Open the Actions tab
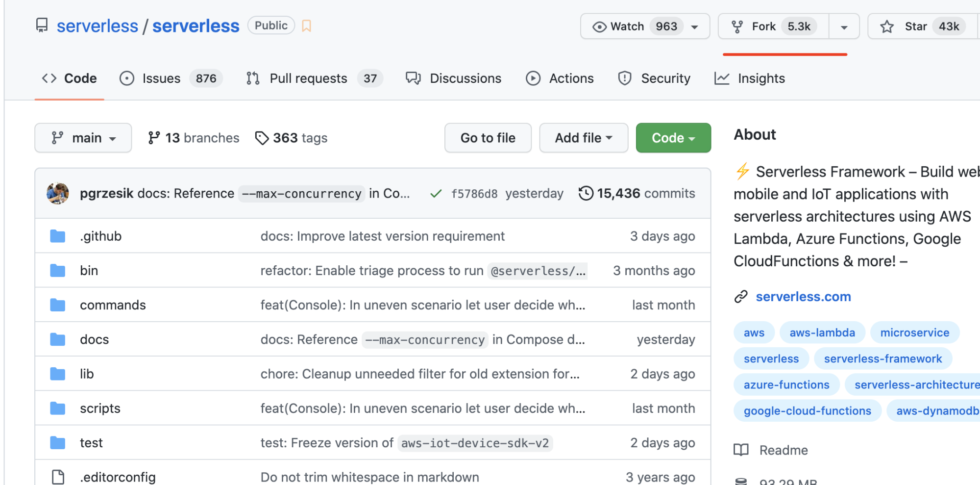Image resolution: width=980 pixels, height=485 pixels. pyautogui.click(x=560, y=78)
